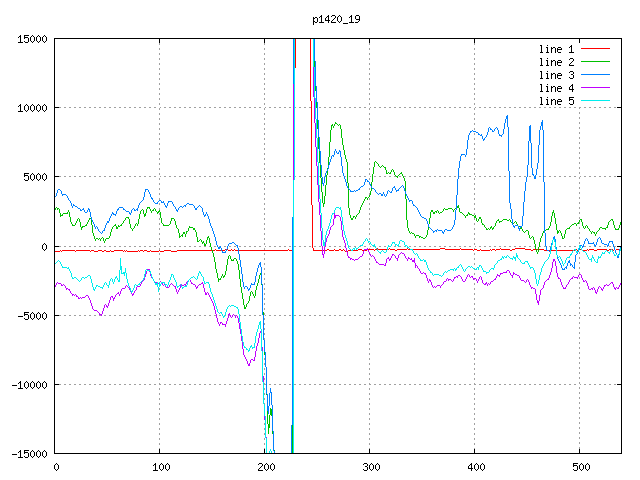The image size is (640, 480).
Task: Click the x-axis label 200
Action: (x=266, y=467)
